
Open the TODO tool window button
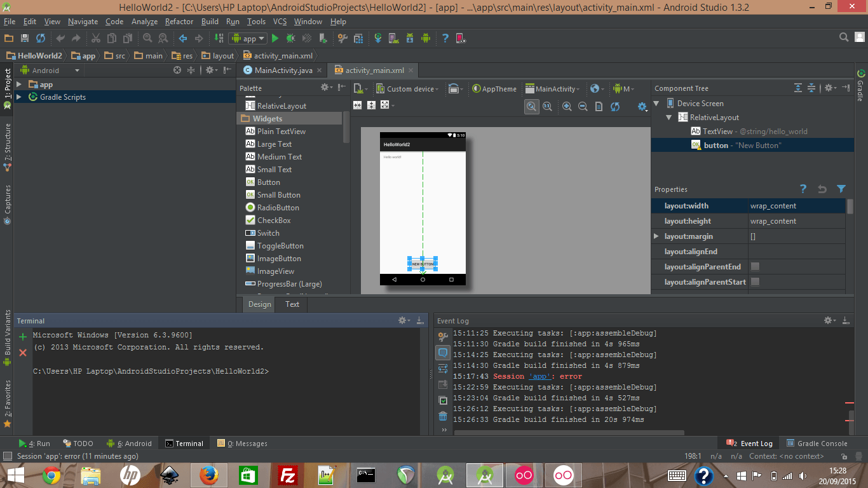78,443
